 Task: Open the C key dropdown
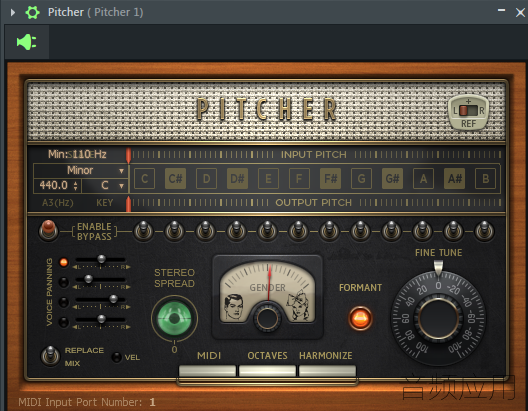105,185
